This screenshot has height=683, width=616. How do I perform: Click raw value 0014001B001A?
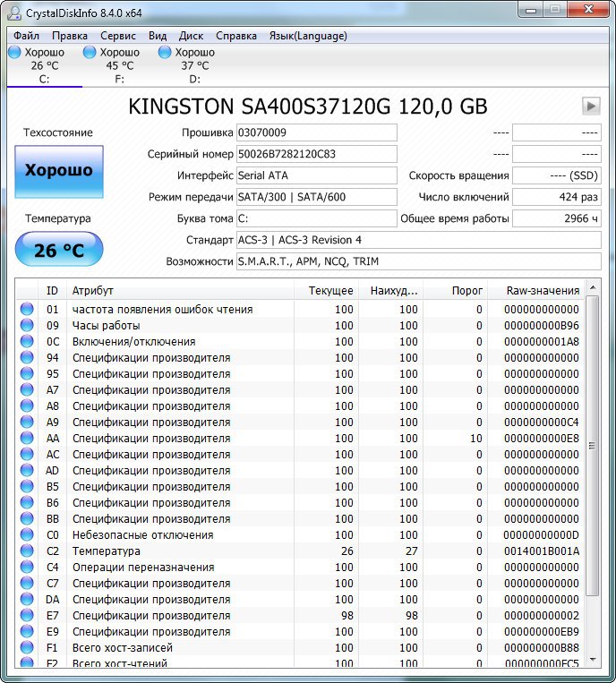(542, 551)
